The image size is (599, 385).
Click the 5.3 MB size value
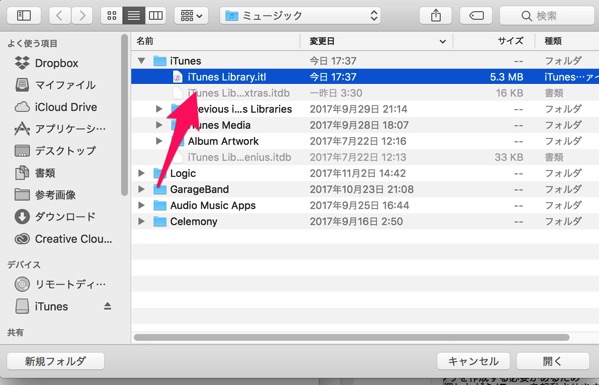(507, 77)
